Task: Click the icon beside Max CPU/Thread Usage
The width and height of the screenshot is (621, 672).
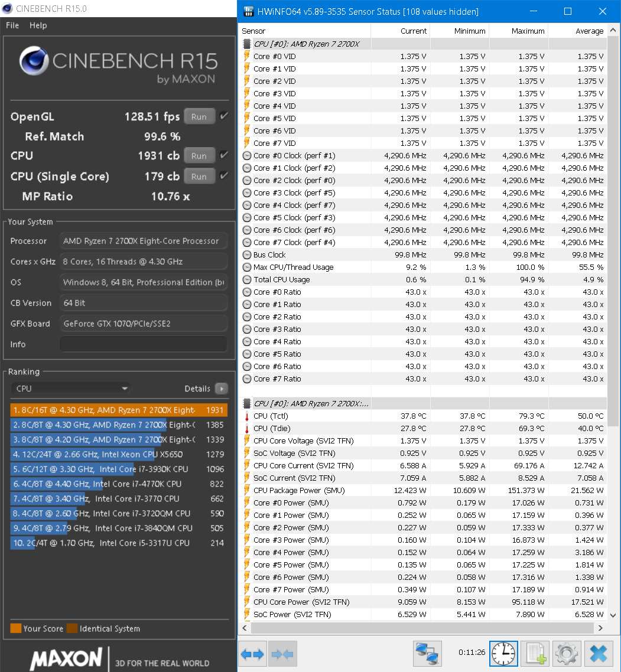Action: (246, 267)
